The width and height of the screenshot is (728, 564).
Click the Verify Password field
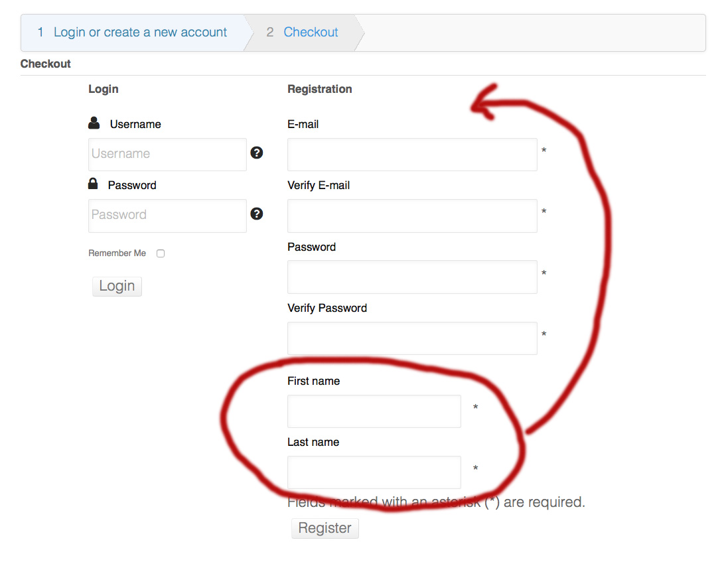tap(411, 338)
